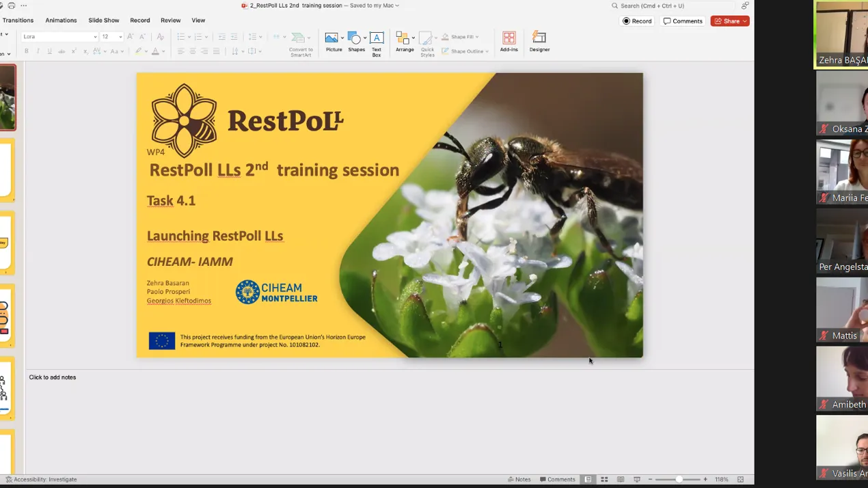This screenshot has width=868, height=488.
Task: Apply subscript formatting
Action: (x=85, y=51)
